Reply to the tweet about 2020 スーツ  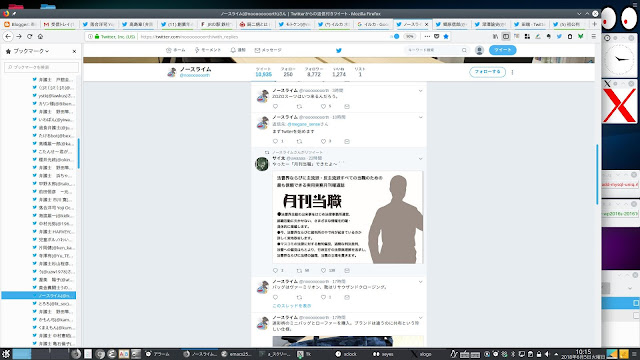pyautogui.click(x=276, y=106)
